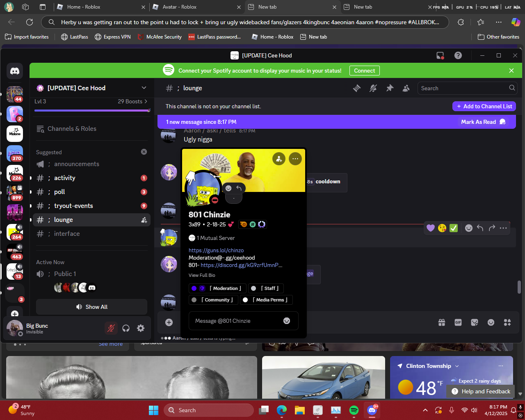
Task: Toggle lounge channel notification mute bell
Action: click(373, 88)
